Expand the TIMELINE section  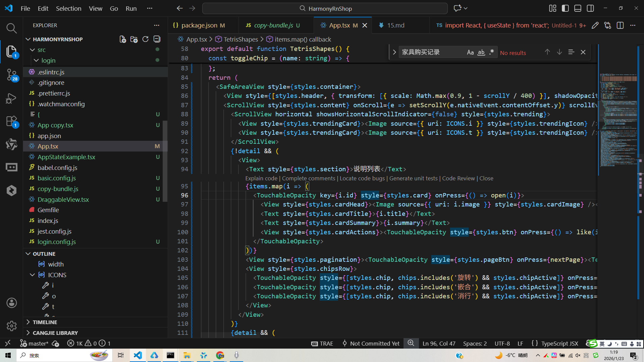(x=45, y=322)
